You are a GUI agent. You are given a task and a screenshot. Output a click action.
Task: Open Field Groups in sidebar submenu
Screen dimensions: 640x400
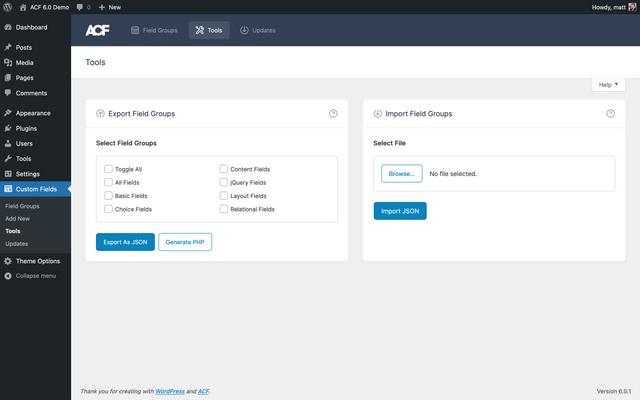22,206
